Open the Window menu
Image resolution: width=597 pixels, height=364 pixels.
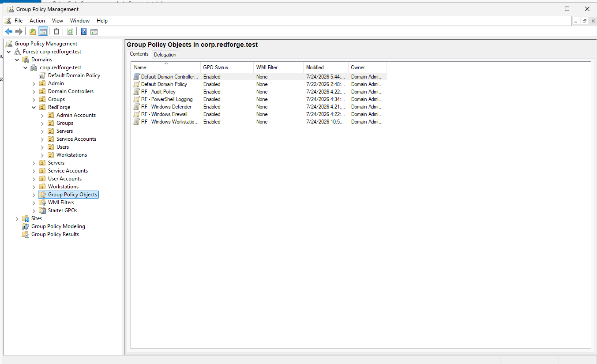point(80,21)
